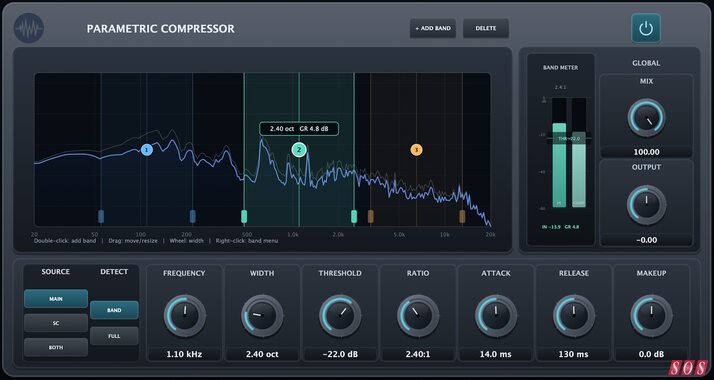Image resolution: width=714 pixels, height=380 pixels.
Task: Toggle the plugin power button
Action: (646, 28)
